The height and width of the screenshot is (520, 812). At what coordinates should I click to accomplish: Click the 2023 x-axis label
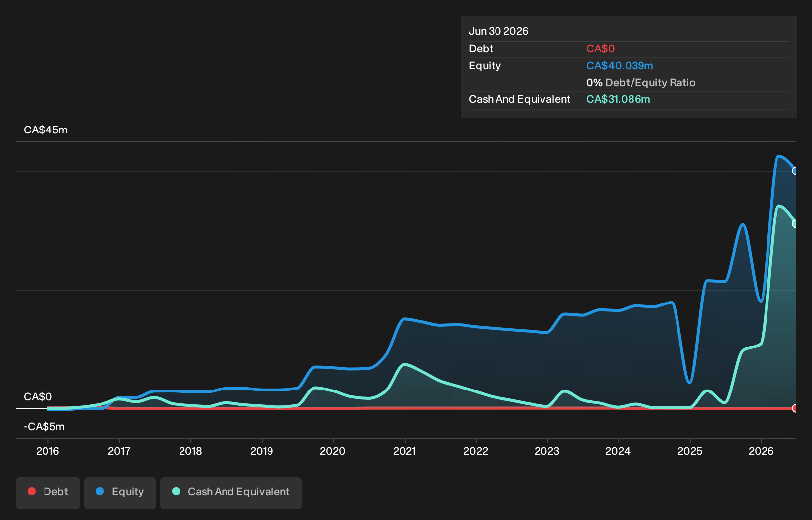(x=547, y=451)
